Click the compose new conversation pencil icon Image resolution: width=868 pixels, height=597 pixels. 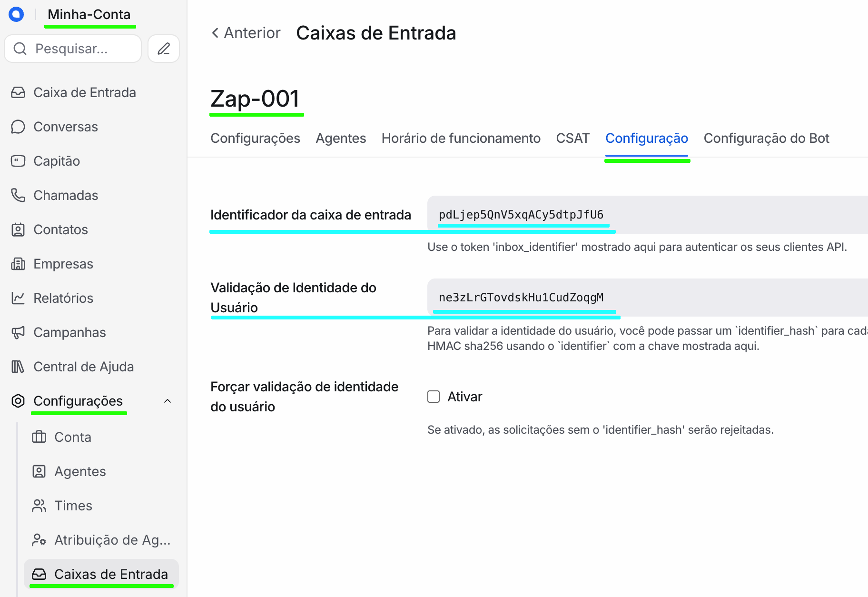[164, 49]
